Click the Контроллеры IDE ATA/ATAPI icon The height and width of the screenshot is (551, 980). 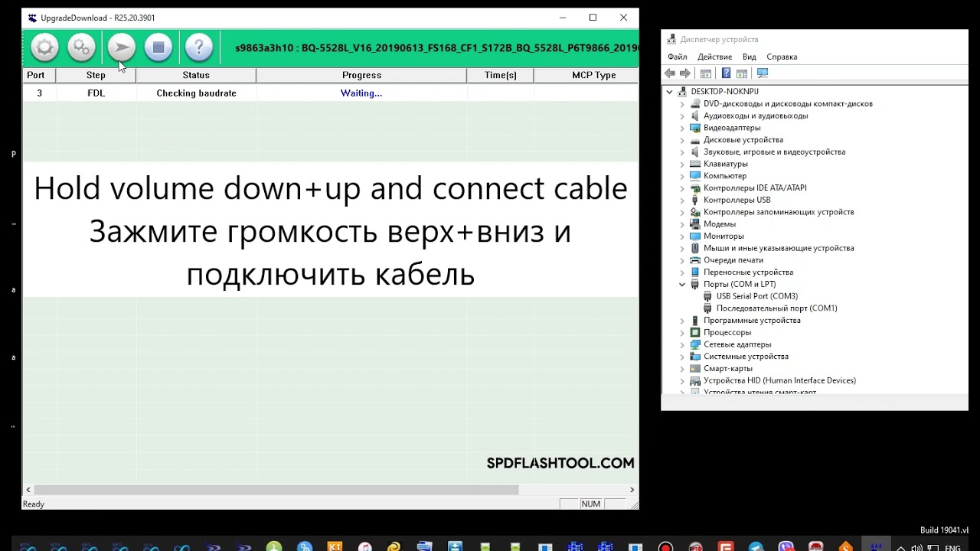pos(695,188)
